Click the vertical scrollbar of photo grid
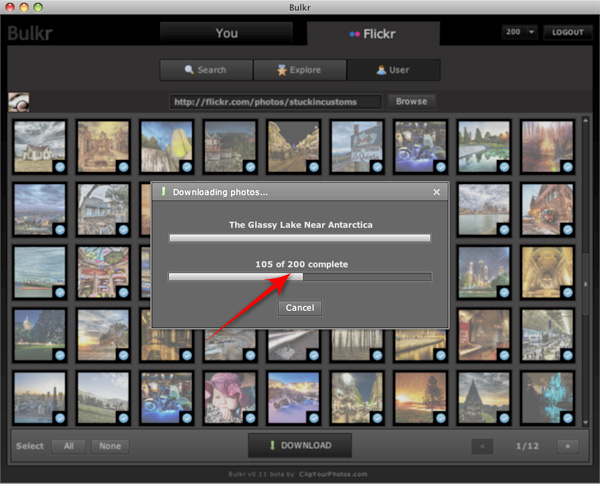The image size is (600, 484). pos(585,284)
